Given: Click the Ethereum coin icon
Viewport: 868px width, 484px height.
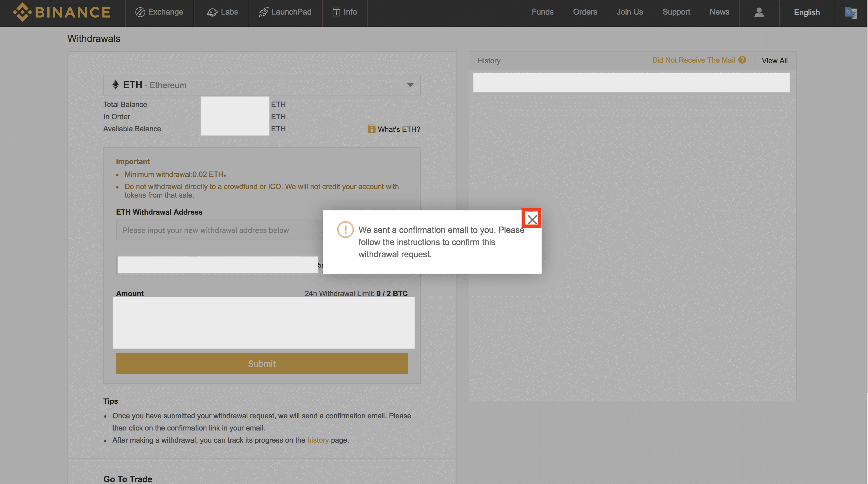Looking at the screenshot, I should [x=115, y=85].
